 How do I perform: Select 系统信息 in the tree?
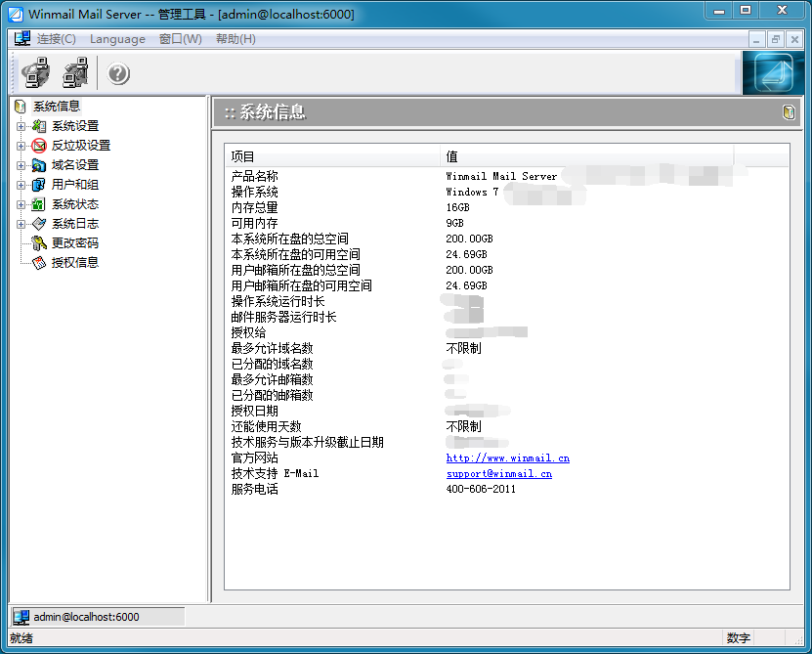click(57, 107)
